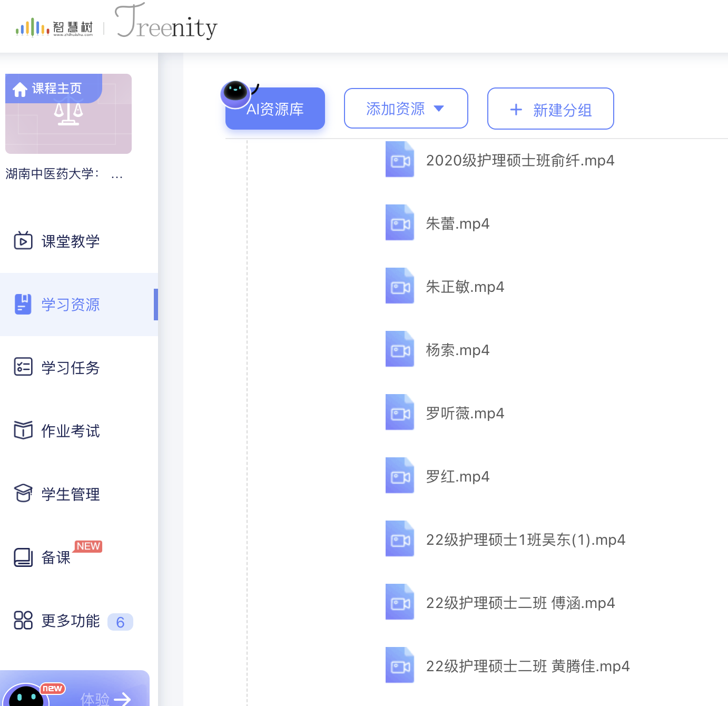Image resolution: width=728 pixels, height=706 pixels.
Task: Click the 备课 book icon
Action: pos(23,557)
